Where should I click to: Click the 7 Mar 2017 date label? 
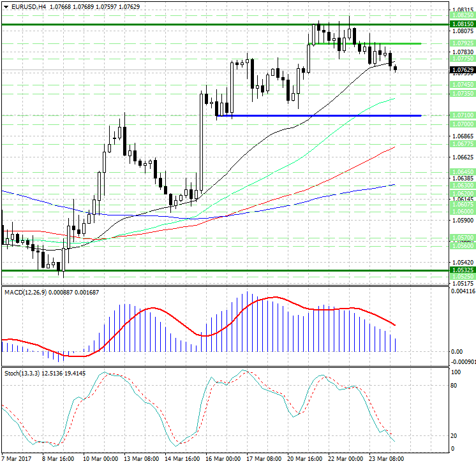(x=18, y=458)
